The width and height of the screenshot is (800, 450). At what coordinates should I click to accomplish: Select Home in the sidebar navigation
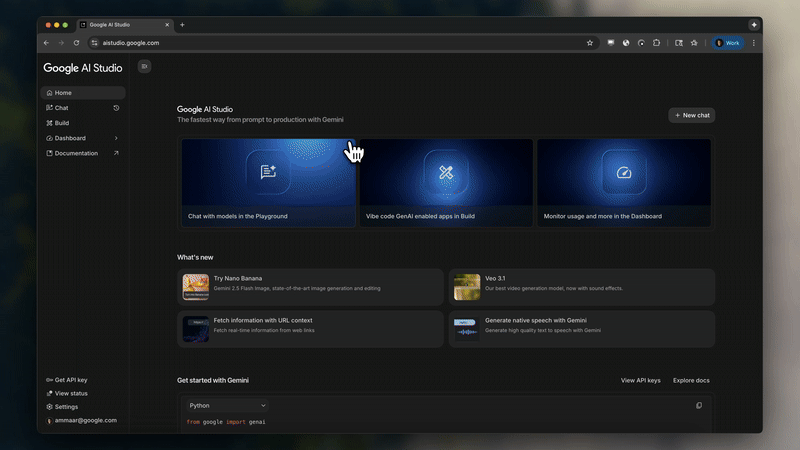pos(62,93)
